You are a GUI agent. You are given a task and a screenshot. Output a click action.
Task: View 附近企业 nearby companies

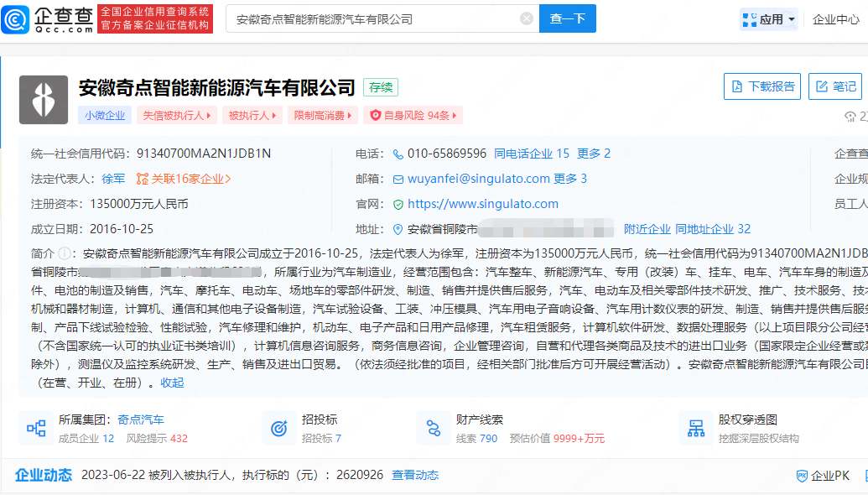pos(647,229)
